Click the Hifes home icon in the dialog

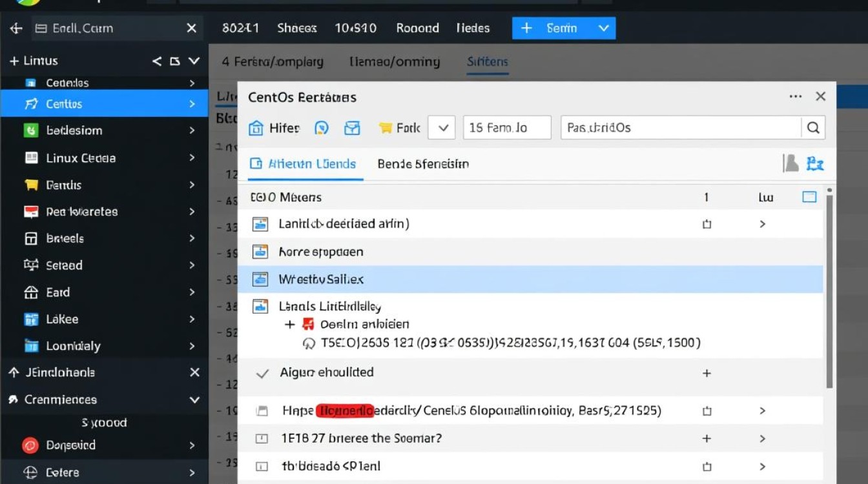point(256,128)
